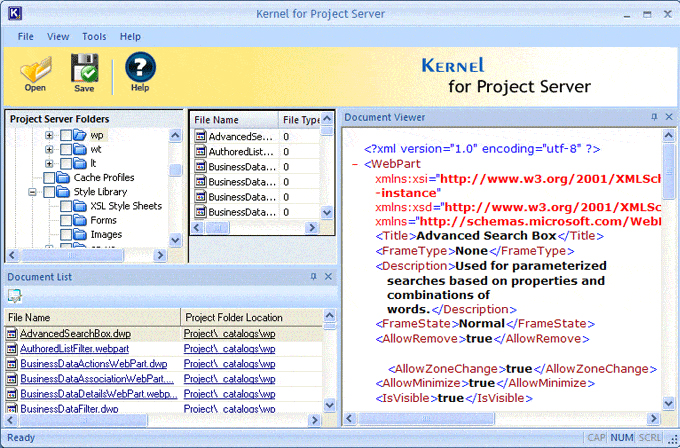This screenshot has height=448, width=680.
Task: Sort file grid by File Type column
Action: pyautogui.click(x=300, y=120)
